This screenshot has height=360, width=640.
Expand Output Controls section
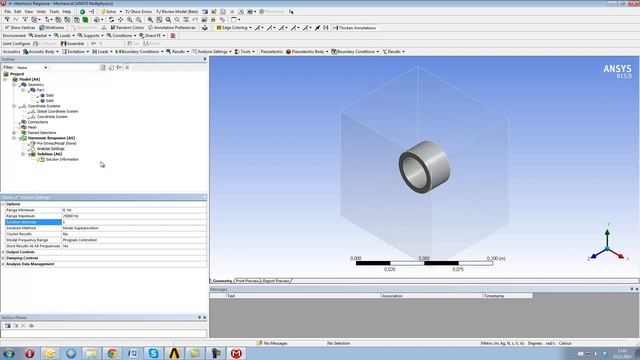click(3, 252)
